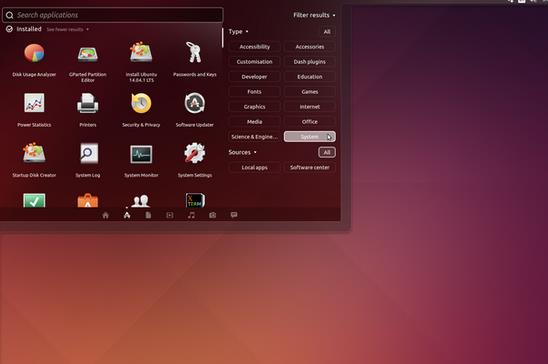548x364 pixels.
Task: Filter sources by Software center
Action: [x=310, y=168]
